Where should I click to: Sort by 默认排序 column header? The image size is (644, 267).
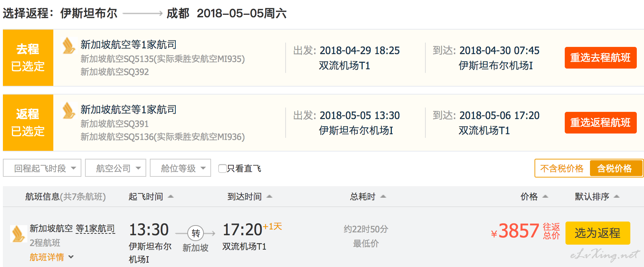(596, 197)
